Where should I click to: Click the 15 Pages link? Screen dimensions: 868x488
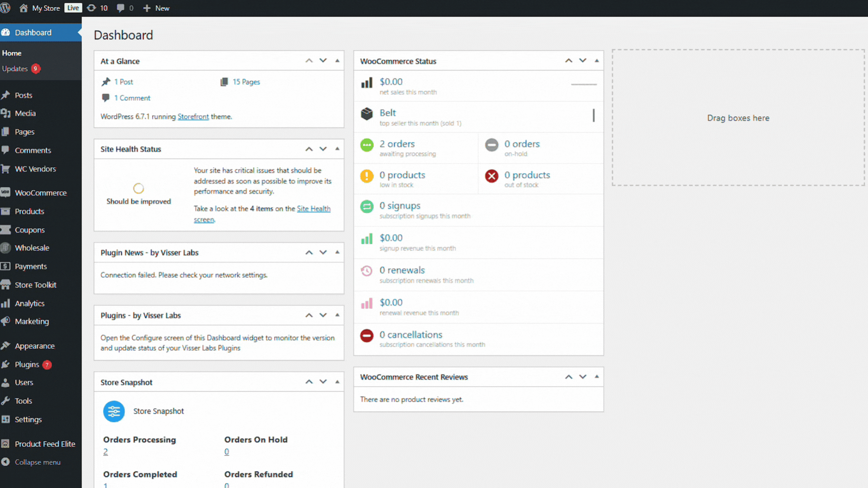click(x=246, y=82)
